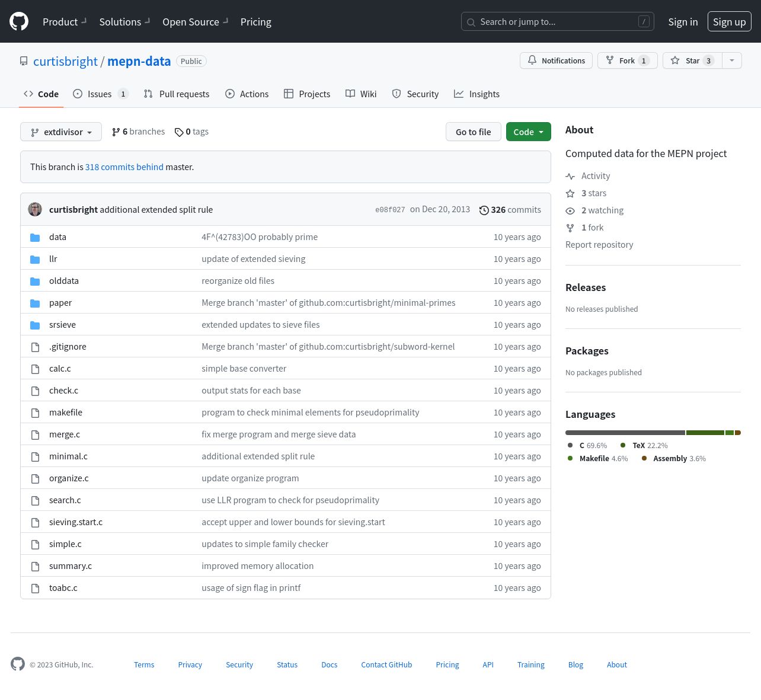
Task: Click the pulse icon beside Activity
Action: tap(570, 176)
